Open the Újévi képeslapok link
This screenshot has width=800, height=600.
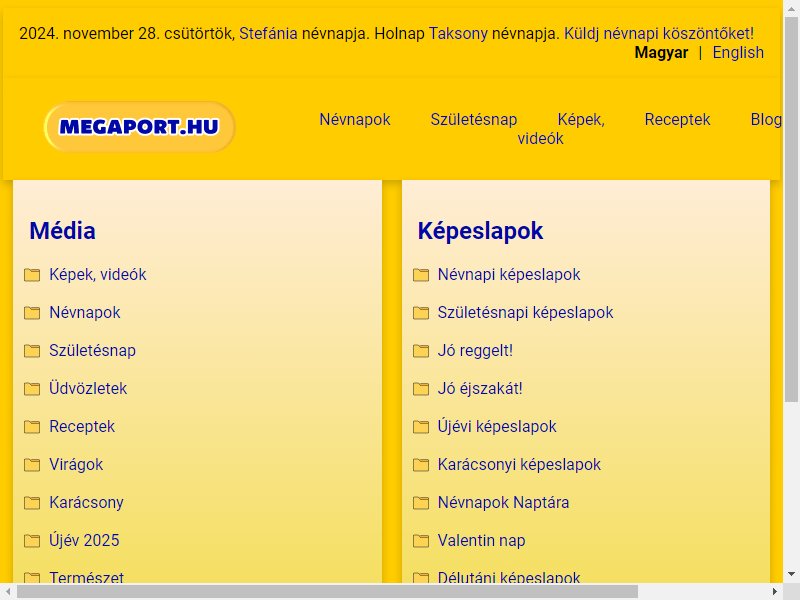click(497, 427)
